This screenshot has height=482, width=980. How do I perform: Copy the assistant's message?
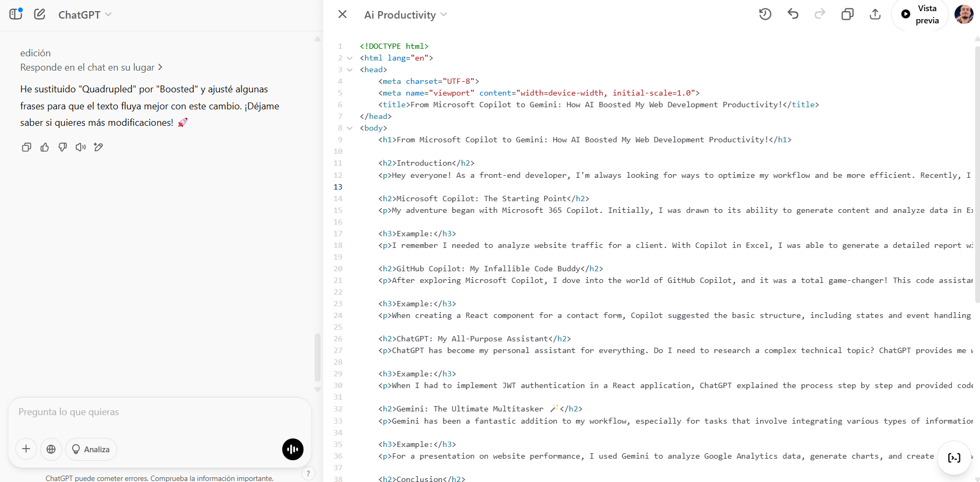pyautogui.click(x=27, y=147)
